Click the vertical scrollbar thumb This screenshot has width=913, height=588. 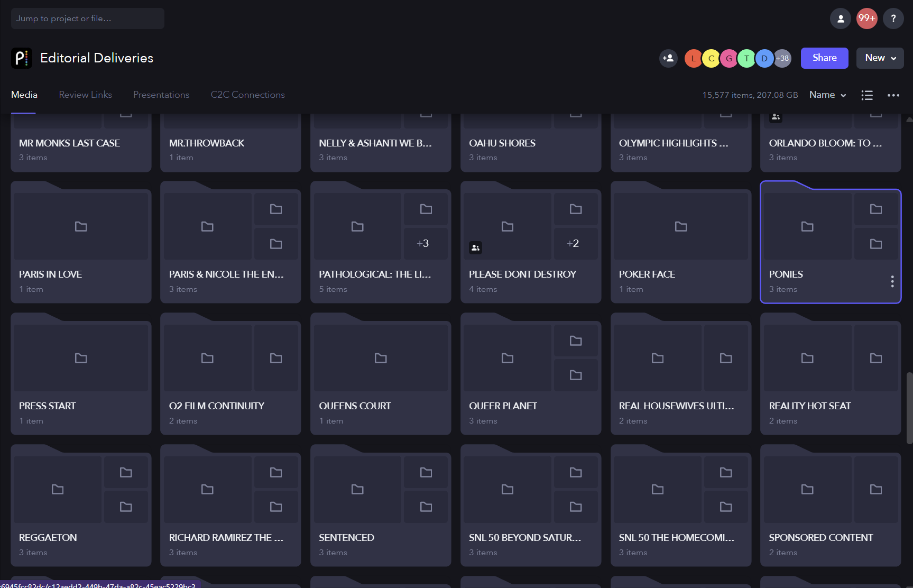[x=909, y=408]
